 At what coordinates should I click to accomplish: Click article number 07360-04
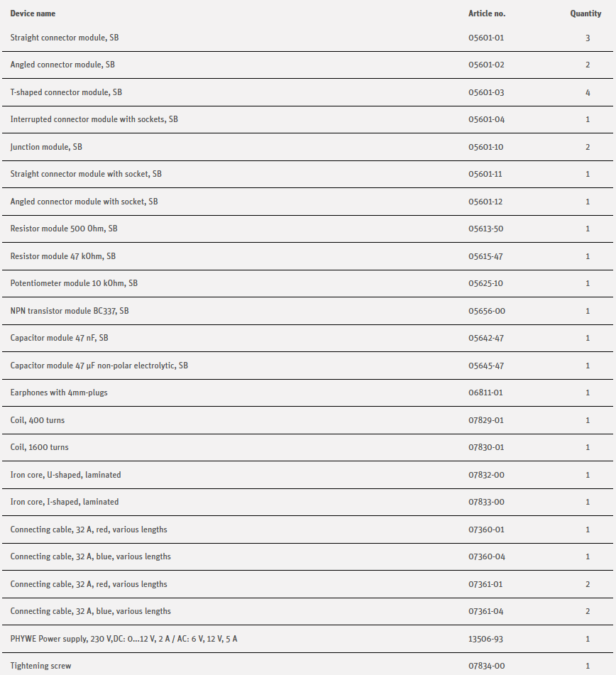pos(486,556)
